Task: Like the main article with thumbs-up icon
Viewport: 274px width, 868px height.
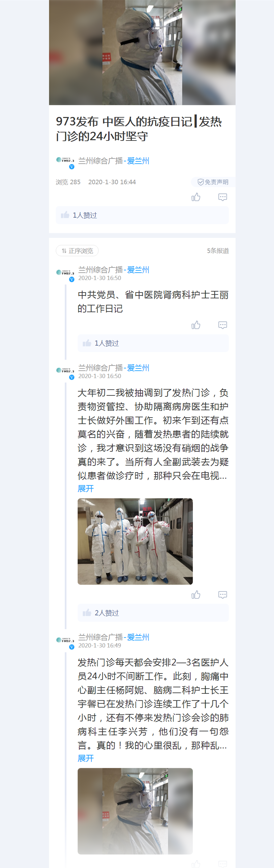Action: coord(196,197)
